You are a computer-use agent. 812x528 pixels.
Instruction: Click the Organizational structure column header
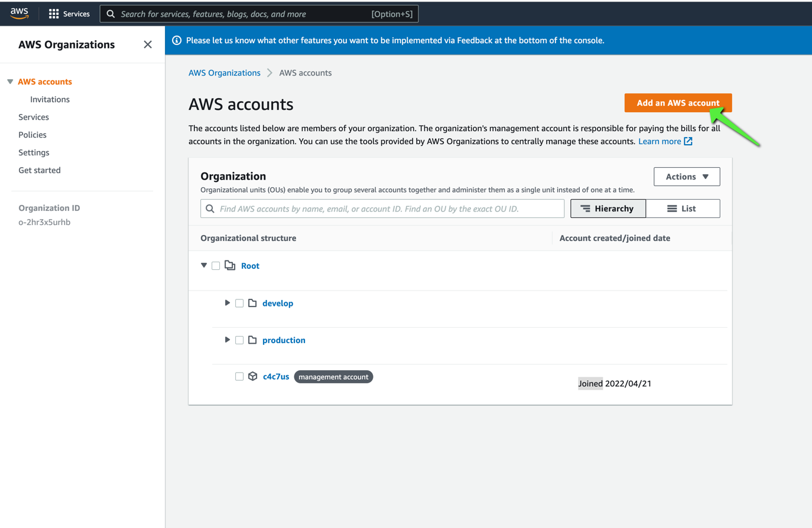248,238
